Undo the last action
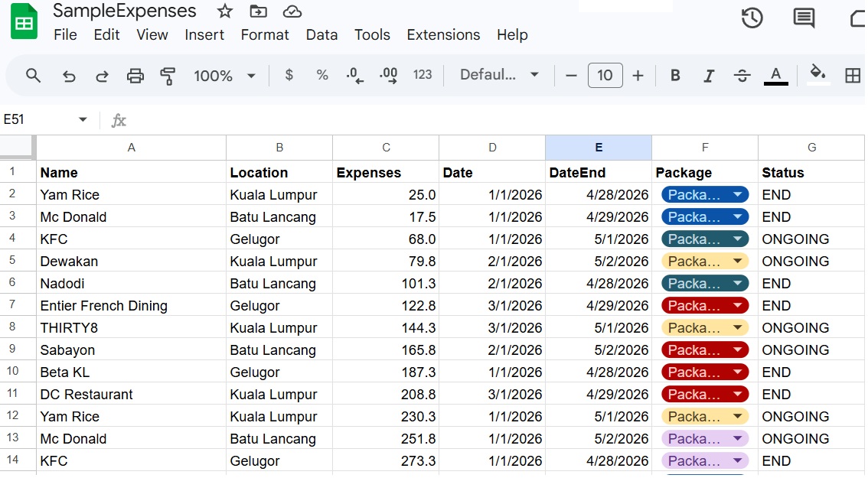Image resolution: width=868 pixels, height=478 pixels. coord(69,75)
